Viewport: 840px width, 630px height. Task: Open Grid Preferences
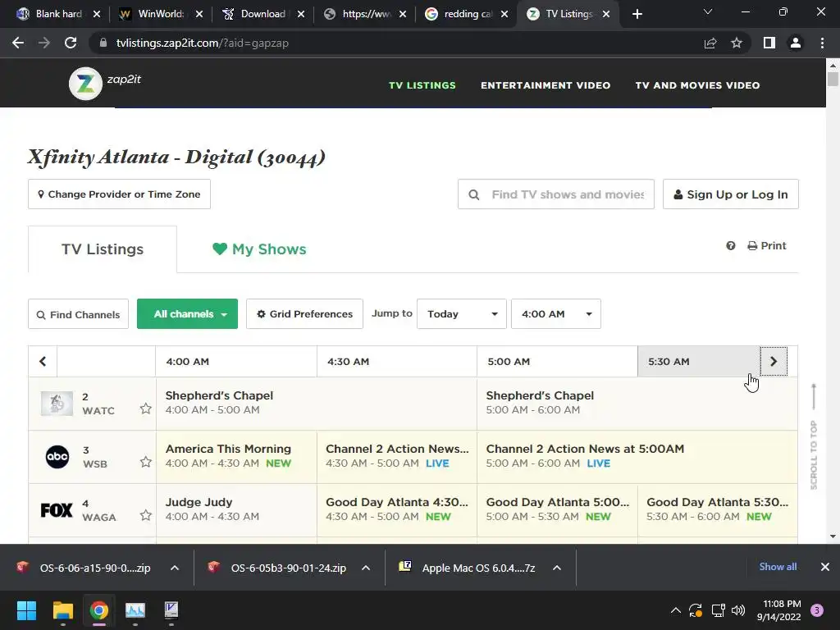coord(304,314)
